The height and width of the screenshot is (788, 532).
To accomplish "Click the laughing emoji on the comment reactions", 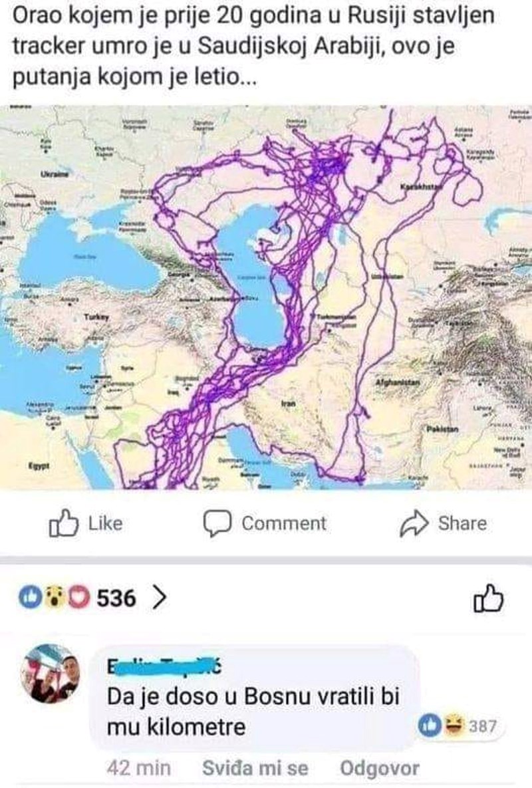I will tap(454, 725).
